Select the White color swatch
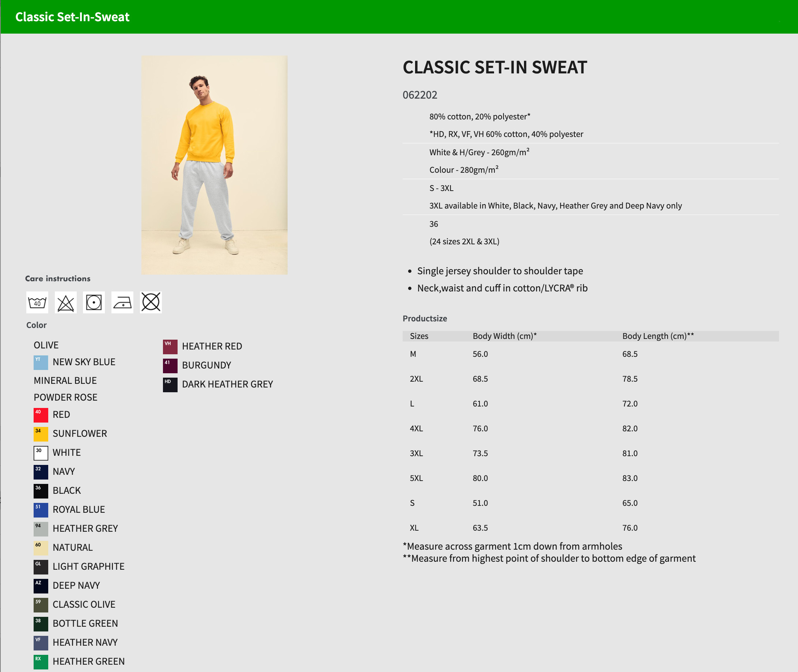The height and width of the screenshot is (672, 798). click(x=41, y=453)
